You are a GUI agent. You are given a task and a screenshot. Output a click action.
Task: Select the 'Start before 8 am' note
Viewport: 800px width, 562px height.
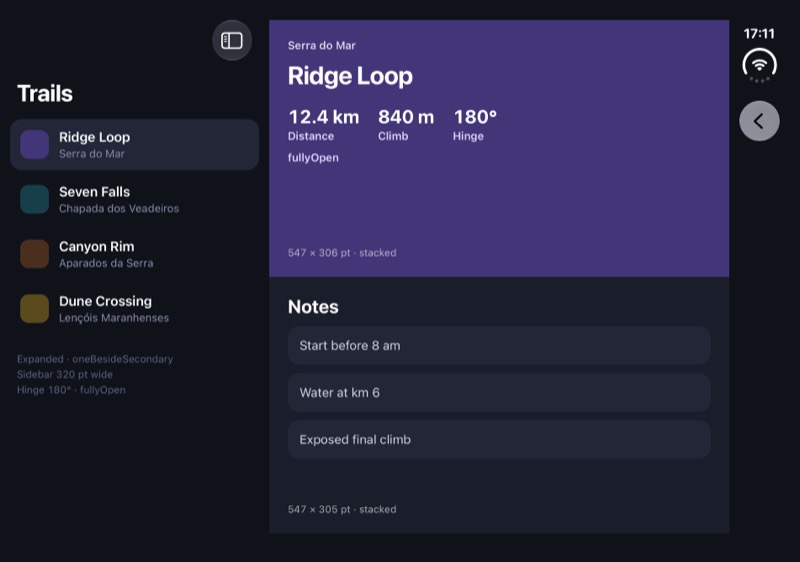click(499, 346)
